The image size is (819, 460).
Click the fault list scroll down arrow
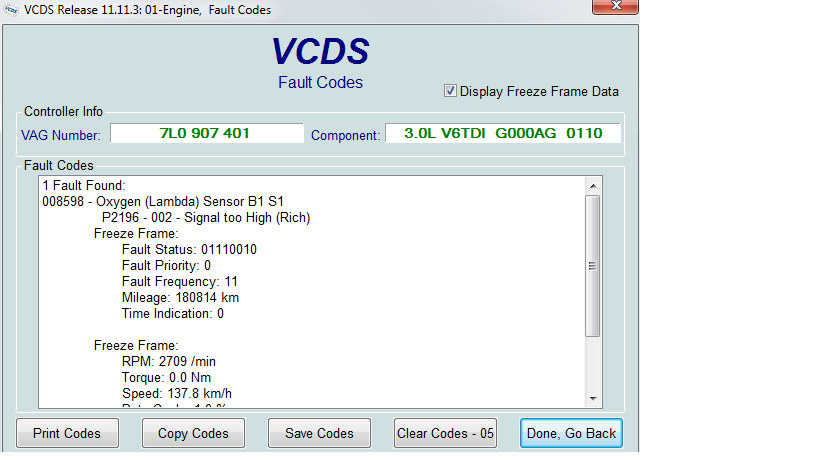click(x=592, y=398)
